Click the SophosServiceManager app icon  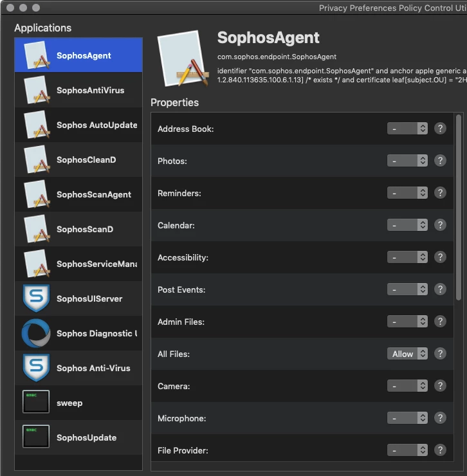(37, 264)
